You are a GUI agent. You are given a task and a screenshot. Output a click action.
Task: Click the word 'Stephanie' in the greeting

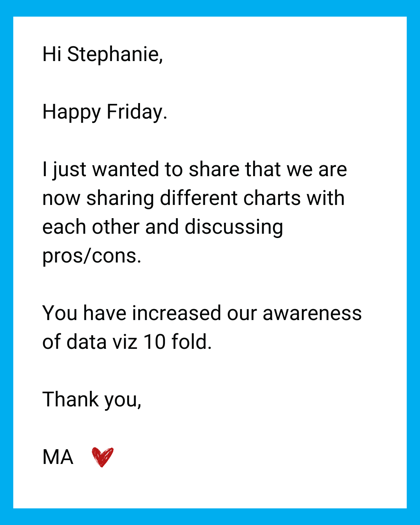[114, 54]
